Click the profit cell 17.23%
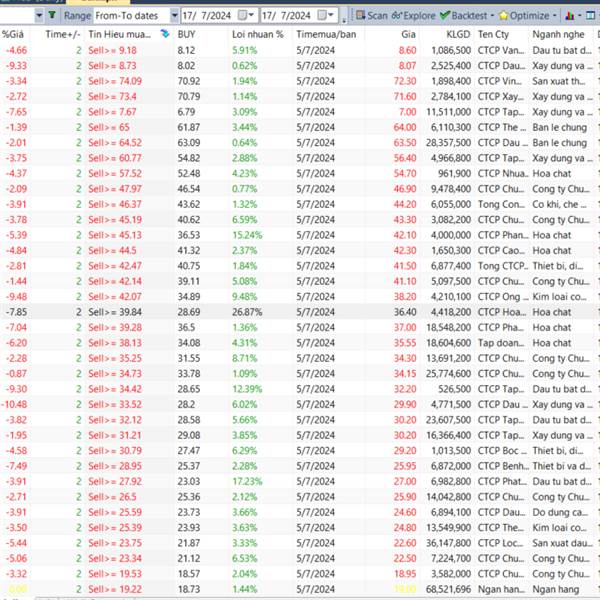Viewport: 600px width, 600px height. point(247,481)
